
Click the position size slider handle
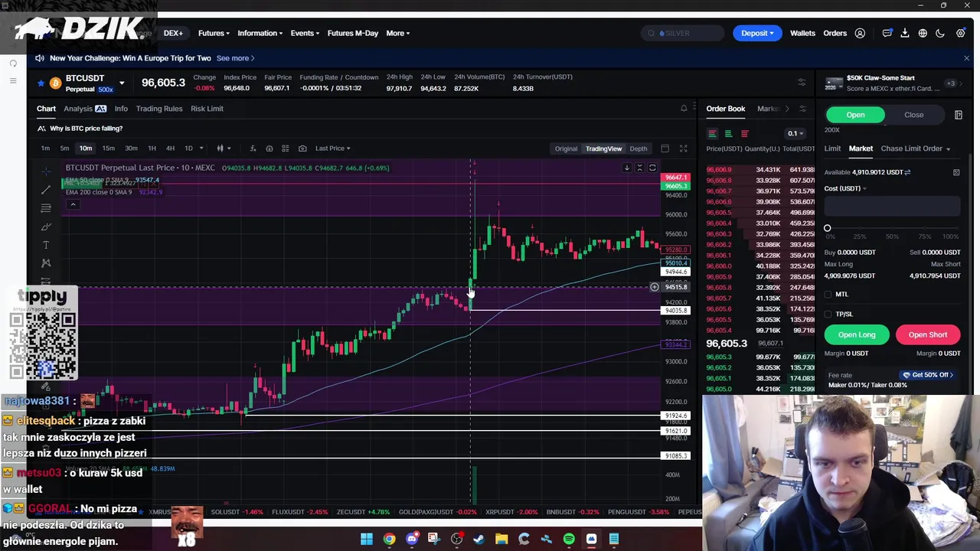(x=827, y=228)
